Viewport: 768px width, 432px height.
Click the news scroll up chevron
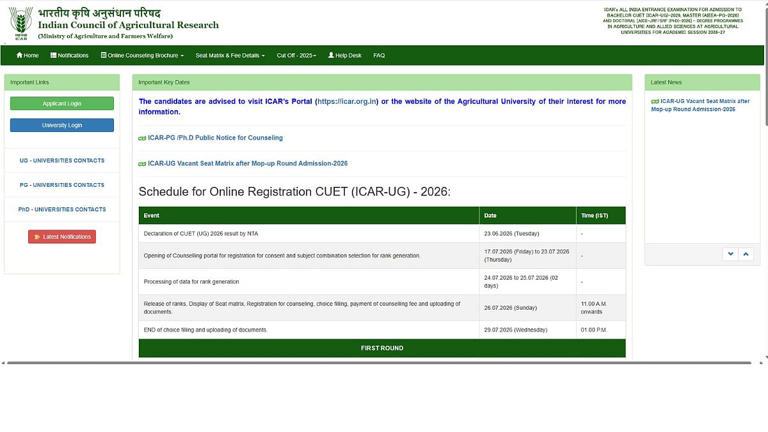745,254
